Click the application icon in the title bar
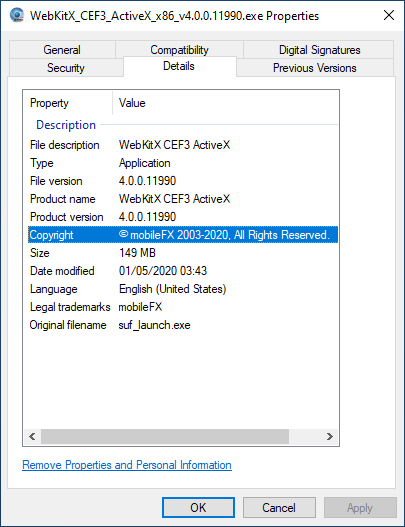This screenshot has height=527, width=405. (16, 15)
